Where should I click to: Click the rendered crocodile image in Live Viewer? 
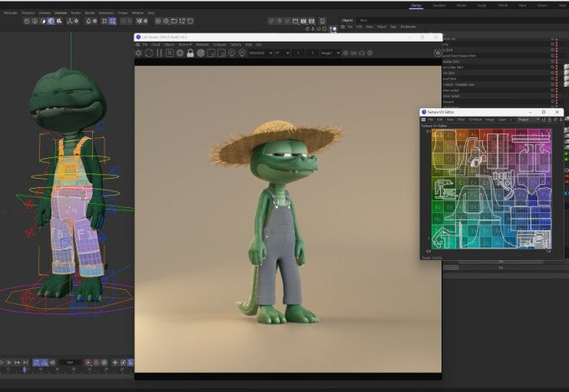point(288,219)
